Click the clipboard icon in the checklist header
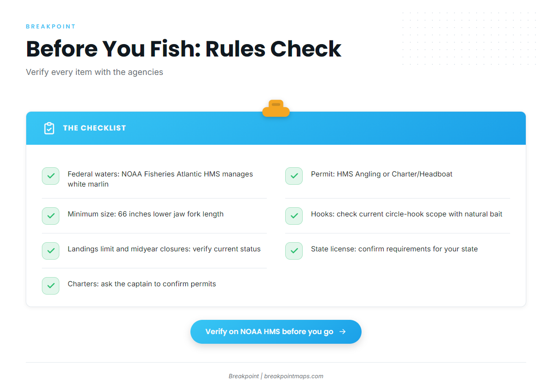 [49, 128]
